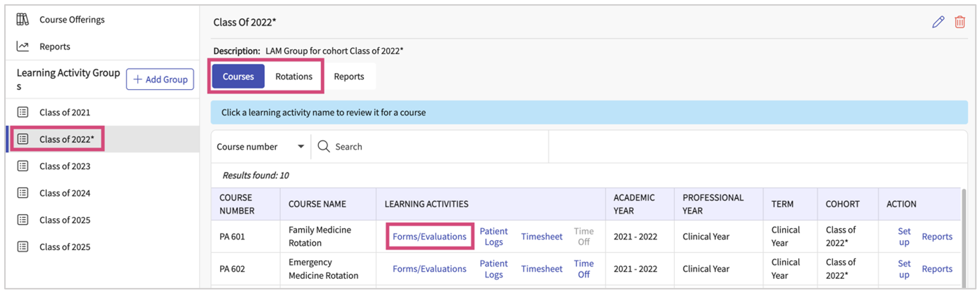Click the magnifying glass search icon
Screen dimensions: 980x294
323,146
